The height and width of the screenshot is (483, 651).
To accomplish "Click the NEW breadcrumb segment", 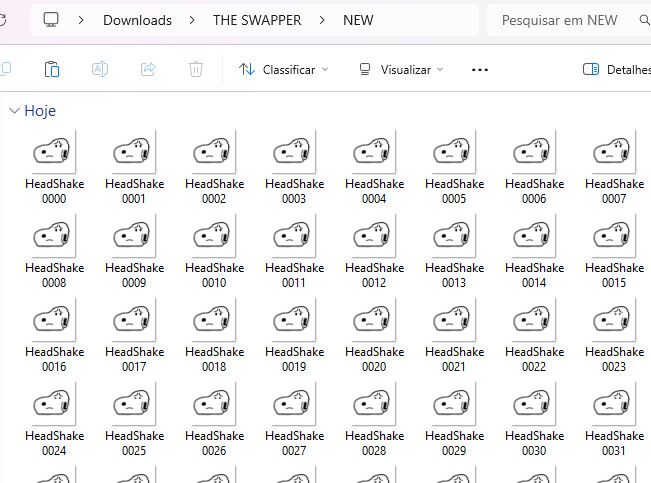I will point(358,20).
